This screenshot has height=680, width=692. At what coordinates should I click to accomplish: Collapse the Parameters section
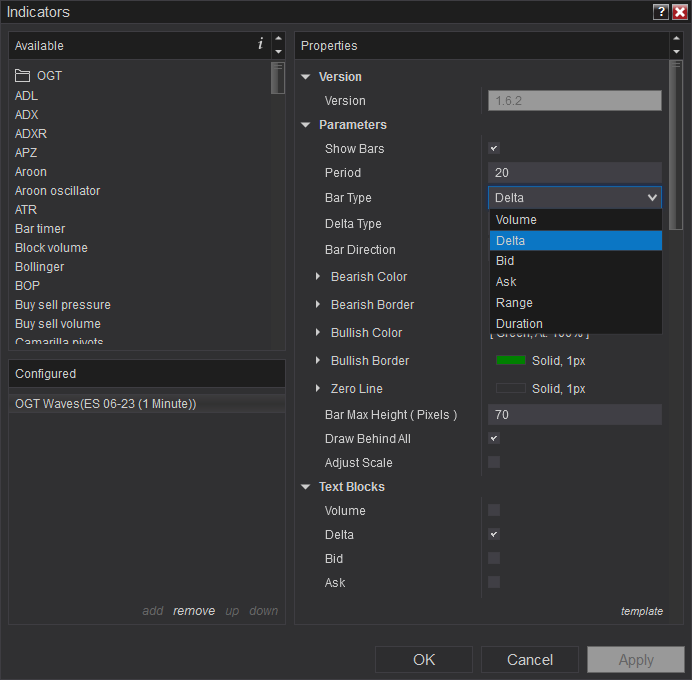tap(306, 125)
